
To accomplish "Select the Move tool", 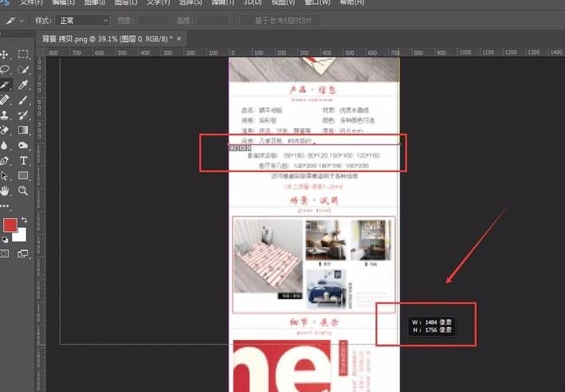I will click(x=5, y=54).
